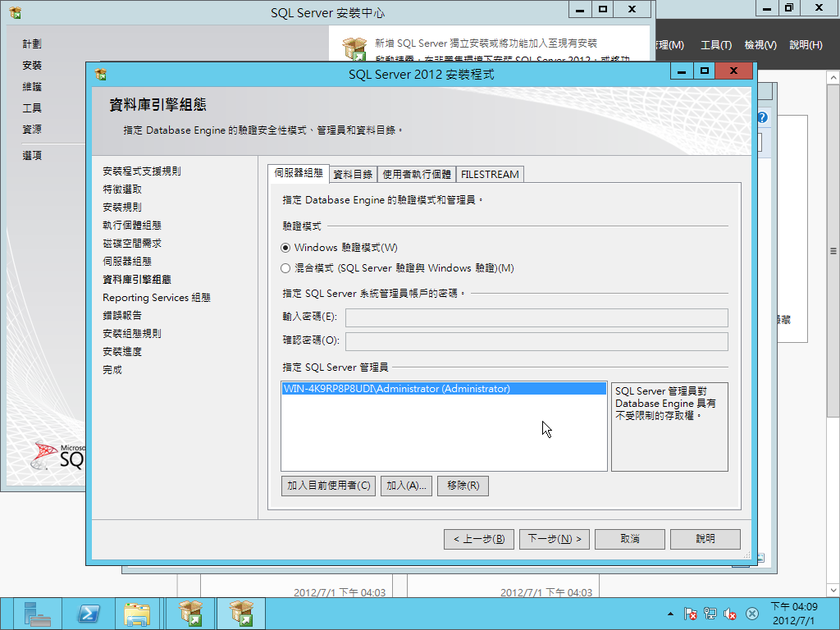
Task: Click 維護 in SQL Server 安裝中心 sidebar
Action: [x=32, y=87]
